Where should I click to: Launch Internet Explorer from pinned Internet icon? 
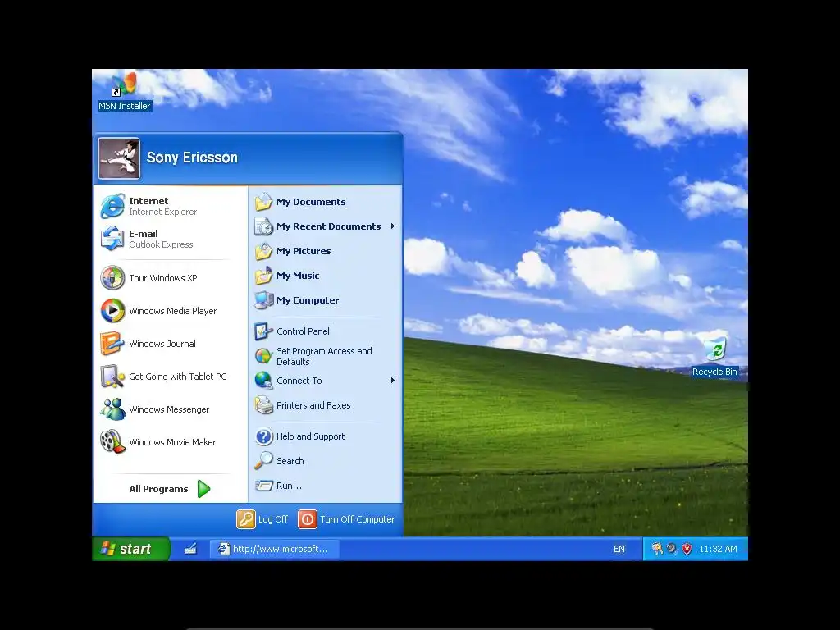click(112, 206)
